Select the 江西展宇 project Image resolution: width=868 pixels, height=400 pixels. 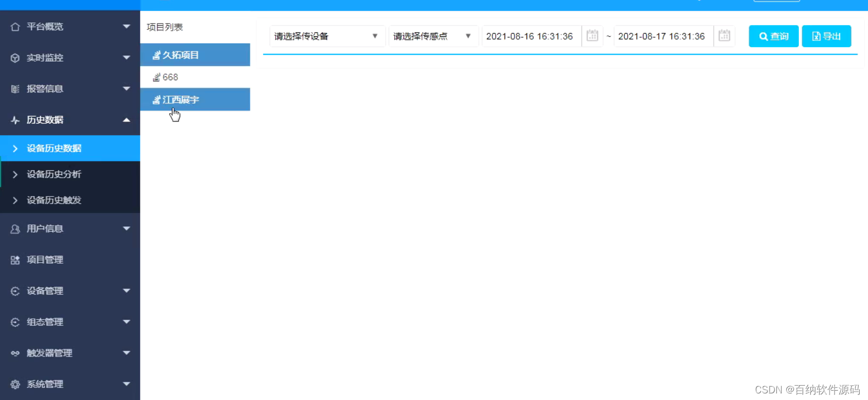tap(195, 99)
